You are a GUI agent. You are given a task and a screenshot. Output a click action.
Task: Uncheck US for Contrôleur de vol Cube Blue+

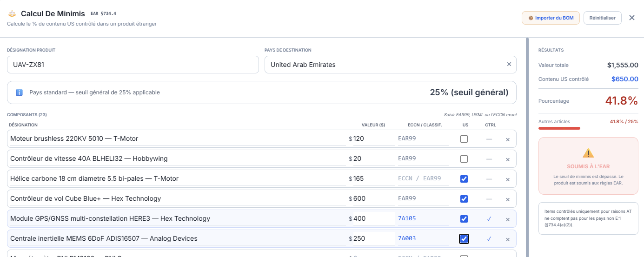coord(464,199)
